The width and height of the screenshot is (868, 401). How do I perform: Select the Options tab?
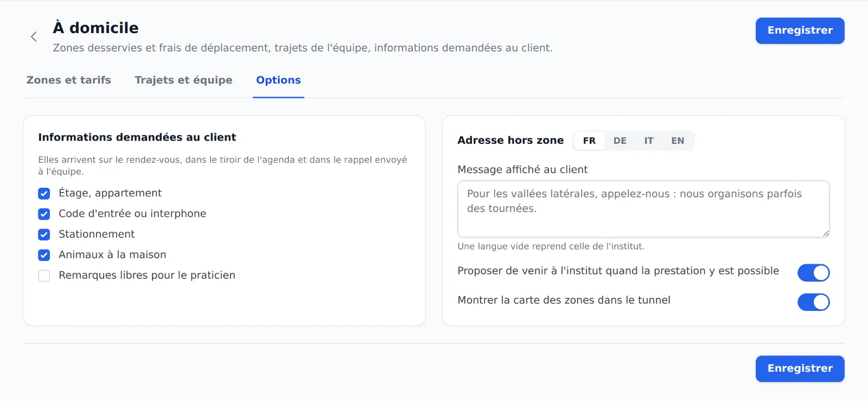[278, 80]
